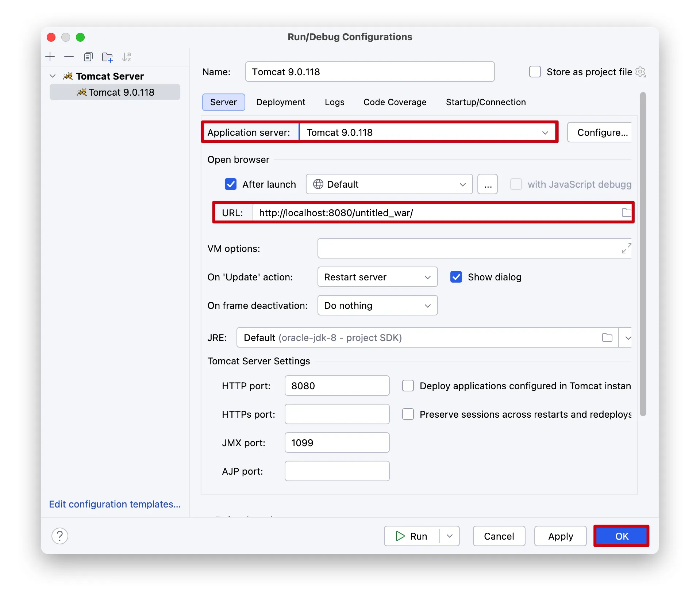Copy the configuration using the copy icon
The height and width of the screenshot is (609, 700).
88,57
